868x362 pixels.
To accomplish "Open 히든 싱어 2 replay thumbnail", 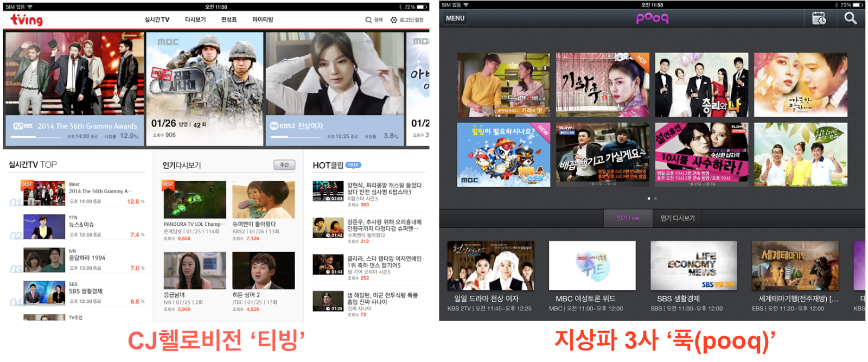I will (264, 270).
